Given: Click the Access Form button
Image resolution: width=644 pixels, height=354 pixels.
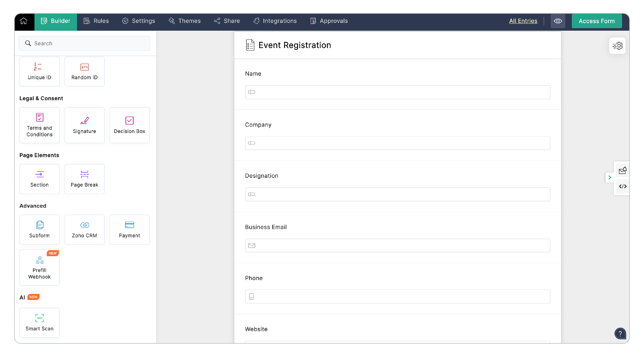Looking at the screenshot, I should click(x=597, y=21).
